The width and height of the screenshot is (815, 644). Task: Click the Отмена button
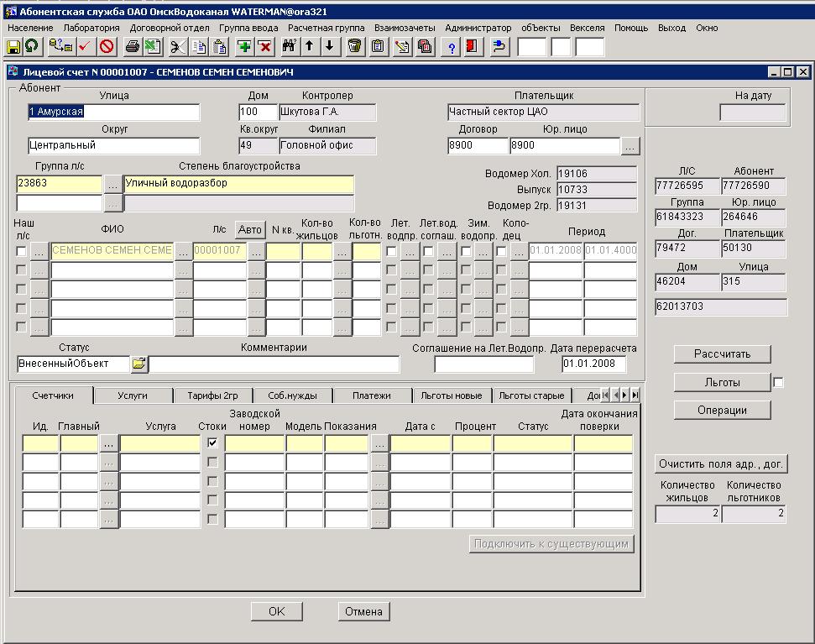coord(363,612)
